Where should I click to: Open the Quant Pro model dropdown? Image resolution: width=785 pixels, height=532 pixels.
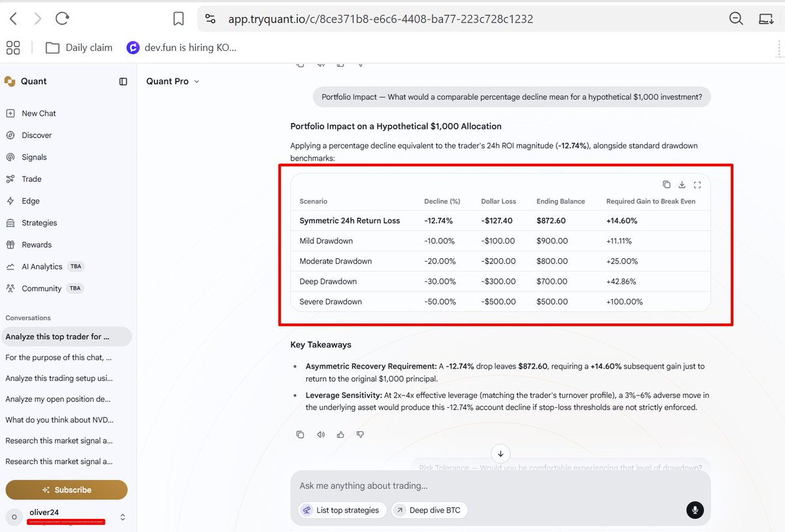click(x=173, y=81)
